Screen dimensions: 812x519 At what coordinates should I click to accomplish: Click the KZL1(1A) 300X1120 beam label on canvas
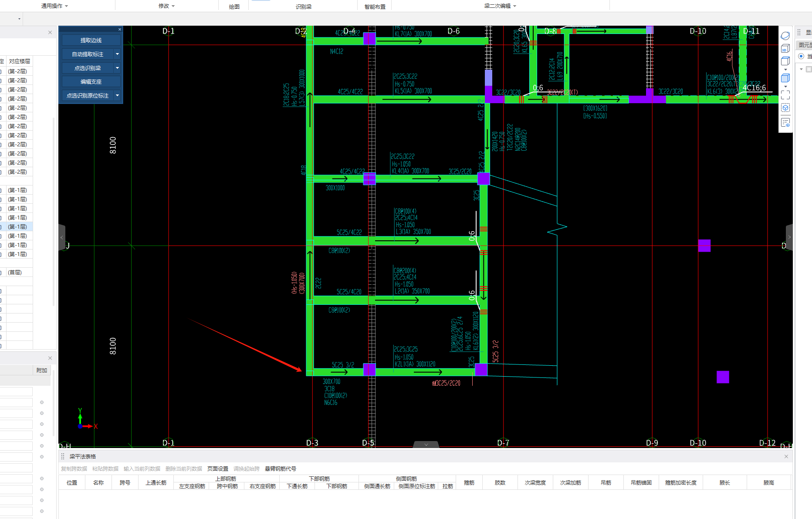pos(415,364)
